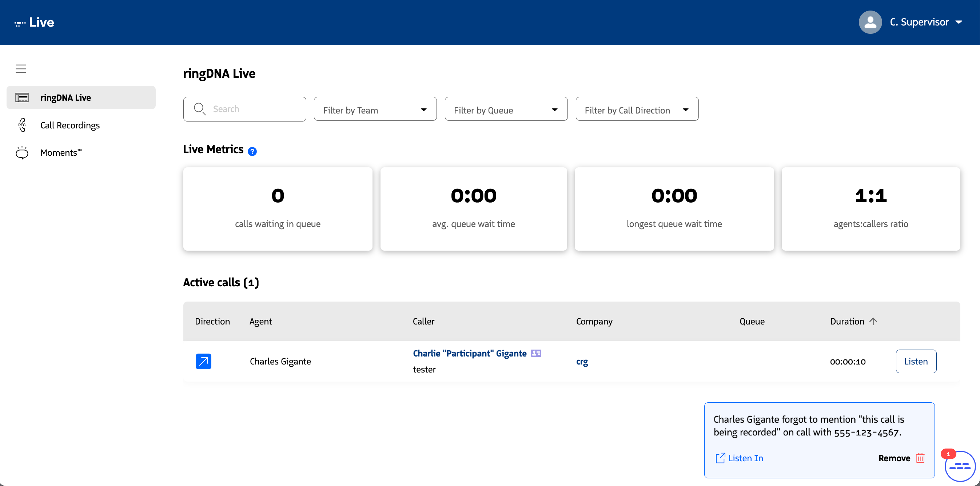The image size is (980, 486).
Task: Click the Live logo in header
Action: [34, 23]
